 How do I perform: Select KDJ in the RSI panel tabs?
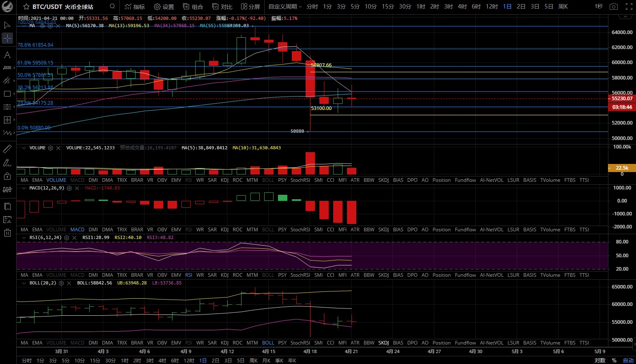(224, 275)
